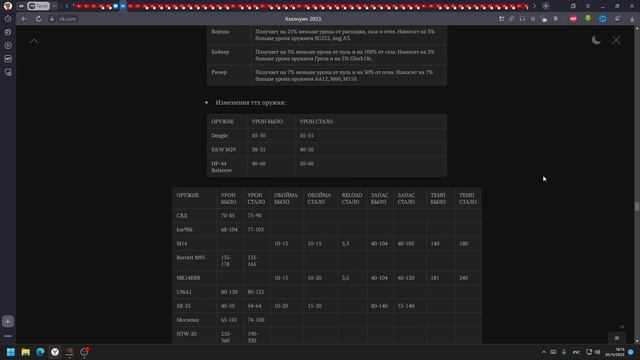The width and height of the screenshot is (640, 360).
Task: Click the page vertical scrollbar thumb
Action: [637, 206]
